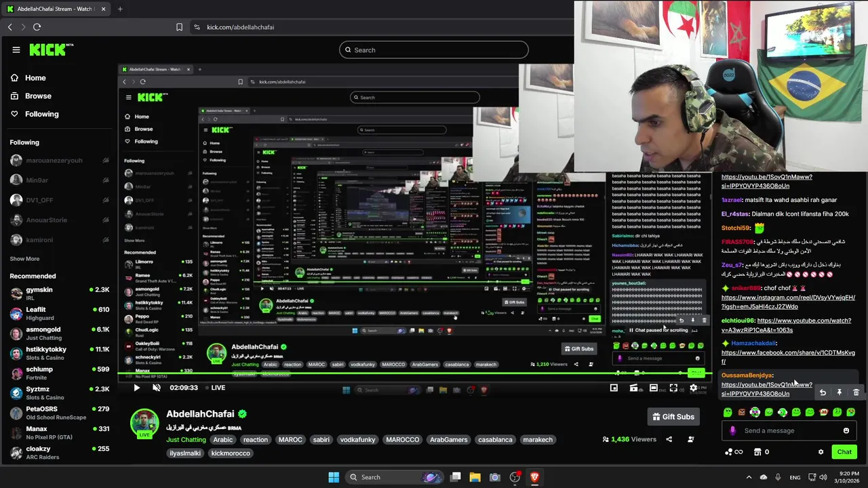Open player settings gear next to fullscreen

[x=693, y=388]
